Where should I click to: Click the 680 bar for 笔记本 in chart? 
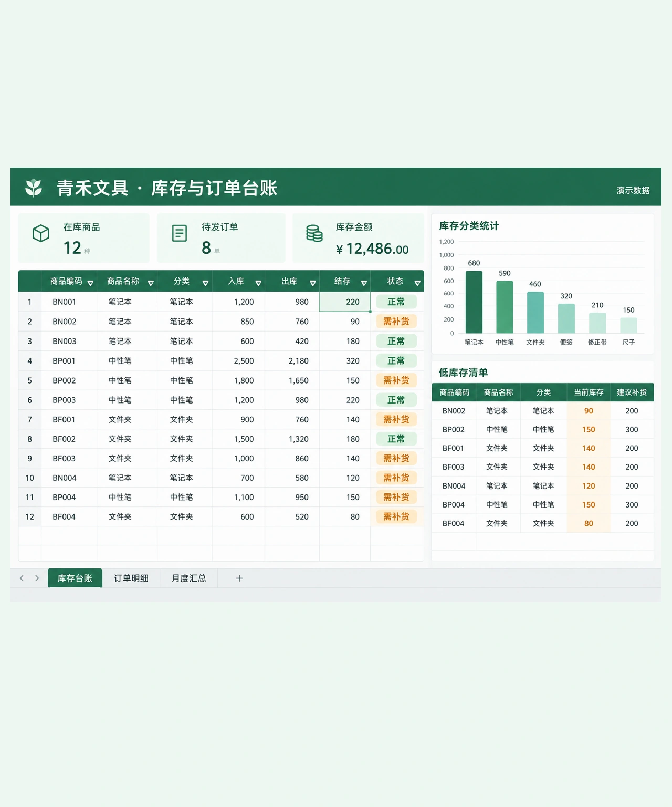pyautogui.click(x=474, y=302)
